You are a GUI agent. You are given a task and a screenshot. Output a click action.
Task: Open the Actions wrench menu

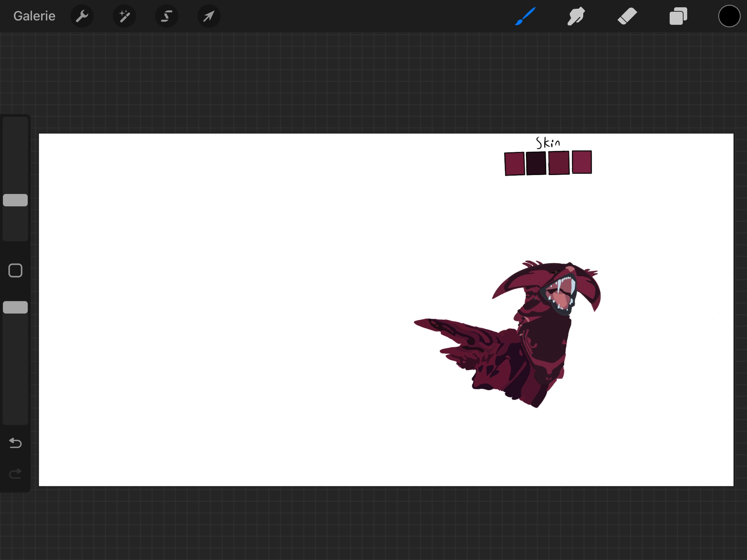[82, 16]
